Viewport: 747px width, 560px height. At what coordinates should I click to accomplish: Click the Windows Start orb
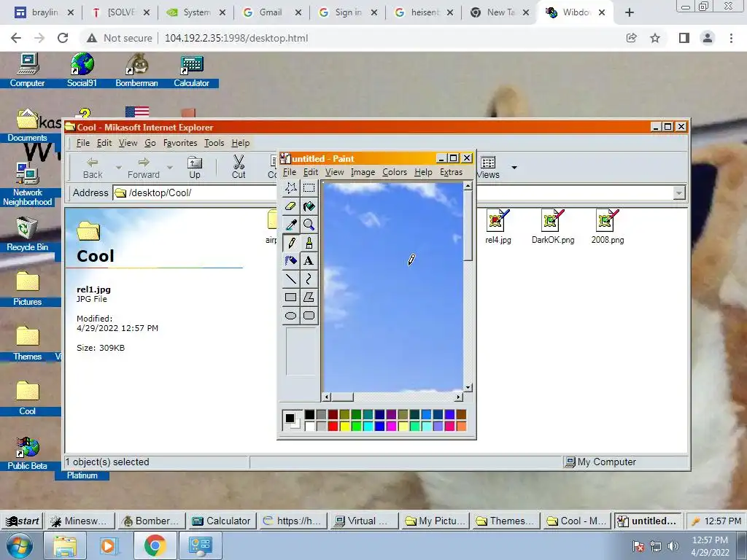tap(19, 546)
